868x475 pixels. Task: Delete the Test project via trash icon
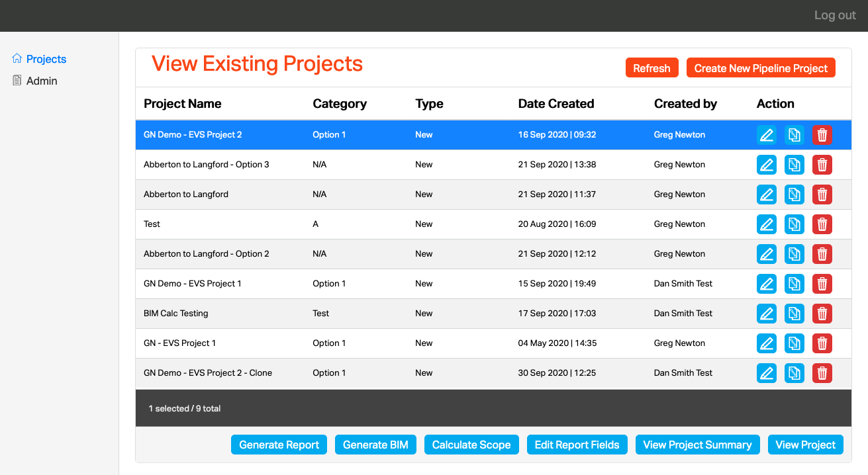coord(822,224)
